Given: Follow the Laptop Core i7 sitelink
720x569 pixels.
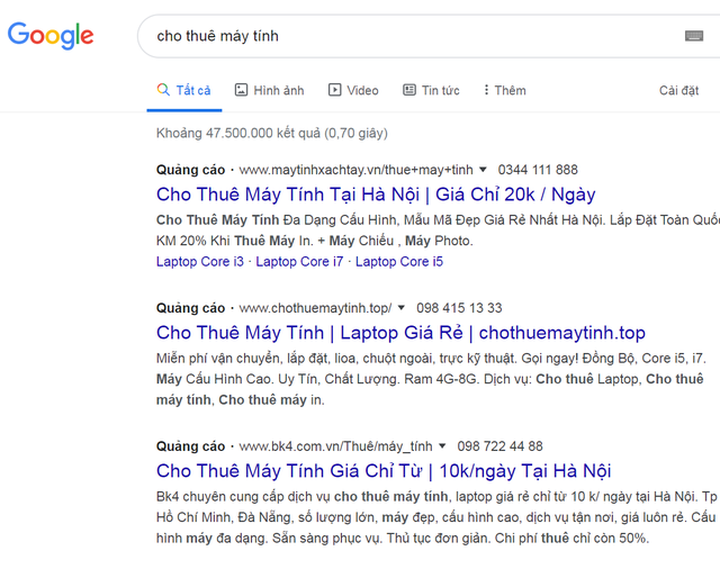Looking at the screenshot, I should pyautogui.click(x=299, y=262).
